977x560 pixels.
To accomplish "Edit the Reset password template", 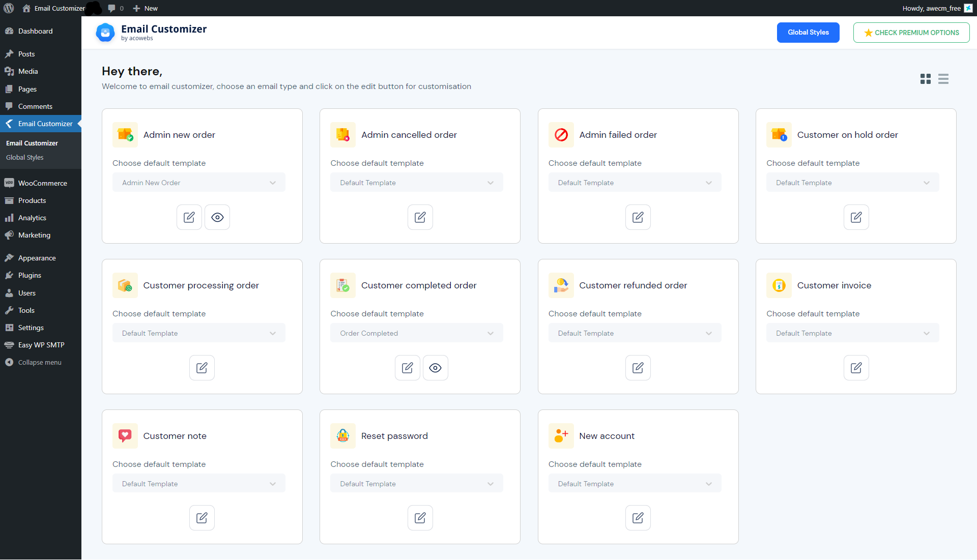I will [x=420, y=518].
